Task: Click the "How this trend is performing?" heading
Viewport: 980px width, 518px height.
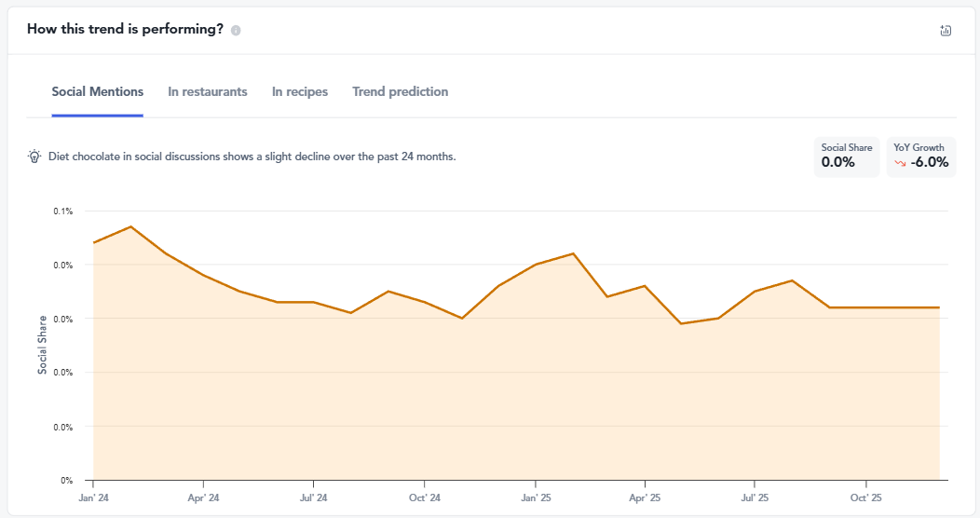Action: 125,29
